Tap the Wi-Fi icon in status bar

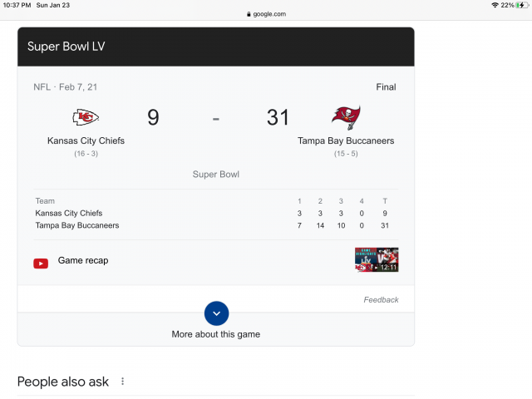pyautogui.click(x=495, y=5)
